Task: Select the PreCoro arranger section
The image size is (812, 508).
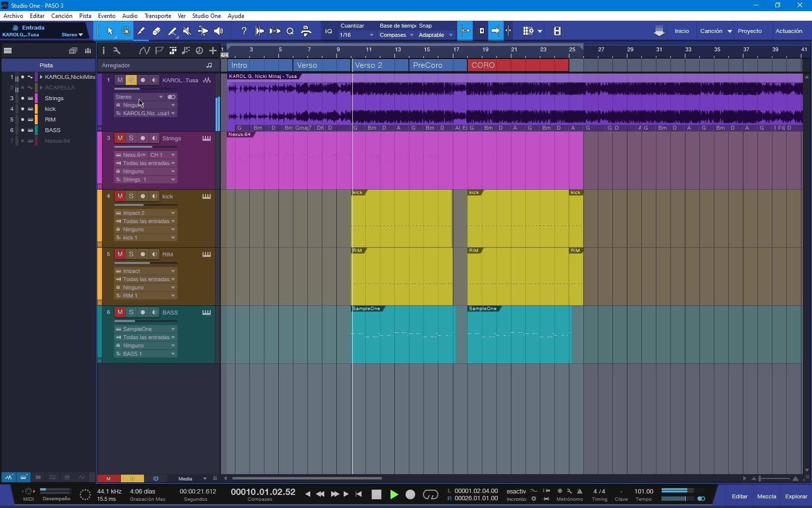Action: click(x=438, y=65)
